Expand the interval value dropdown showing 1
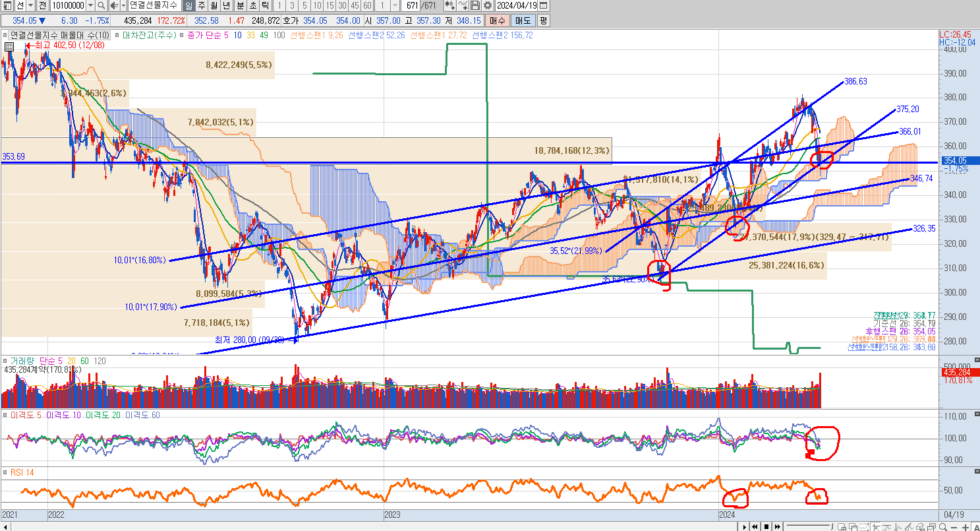 395,5
